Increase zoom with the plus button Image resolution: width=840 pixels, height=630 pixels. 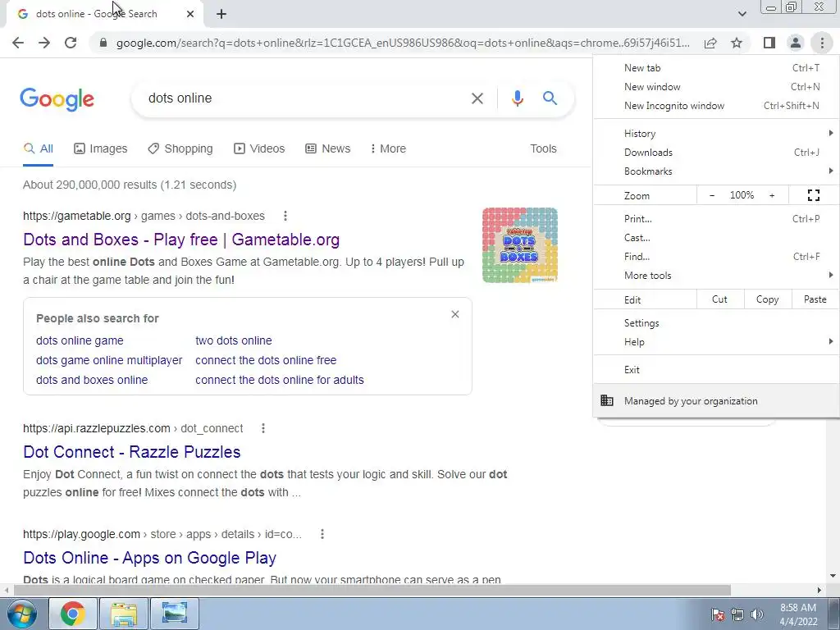click(772, 195)
